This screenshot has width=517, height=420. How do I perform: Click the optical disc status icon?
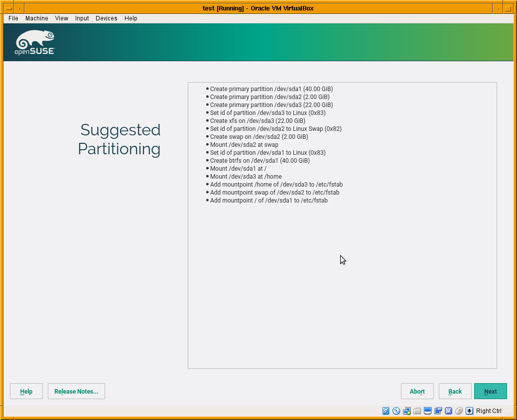coord(396,411)
